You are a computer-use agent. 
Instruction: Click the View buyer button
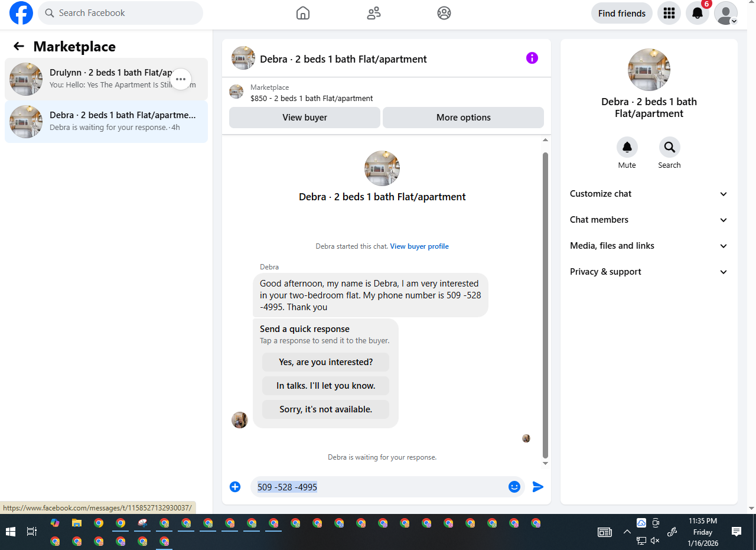tap(305, 118)
